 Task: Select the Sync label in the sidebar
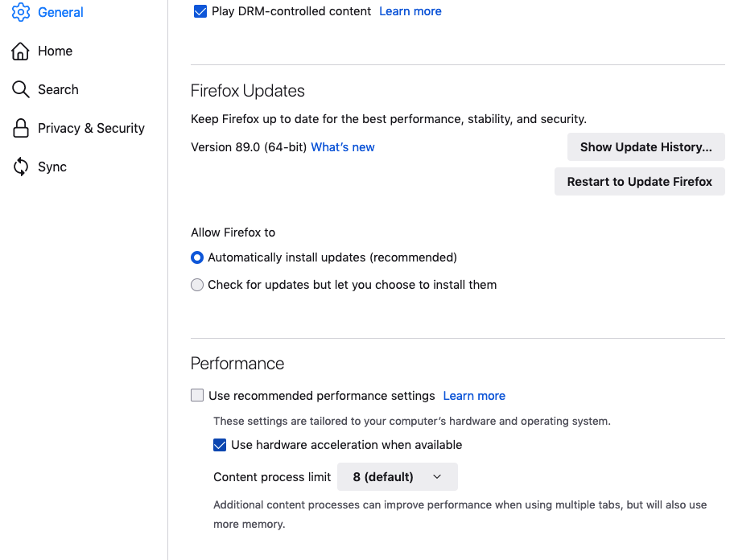click(52, 167)
